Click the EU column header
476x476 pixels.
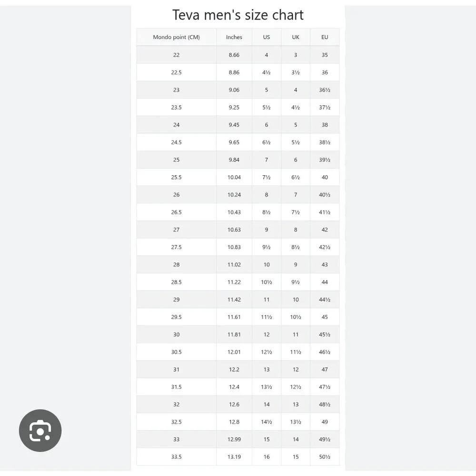[325, 37]
